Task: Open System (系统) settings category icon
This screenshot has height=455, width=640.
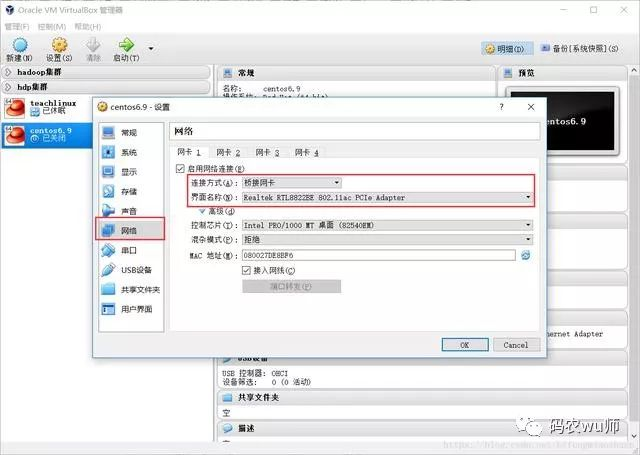Action: click(108, 152)
